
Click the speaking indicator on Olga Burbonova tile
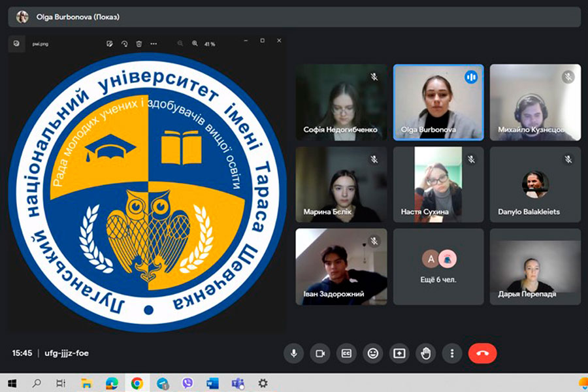[x=471, y=77]
